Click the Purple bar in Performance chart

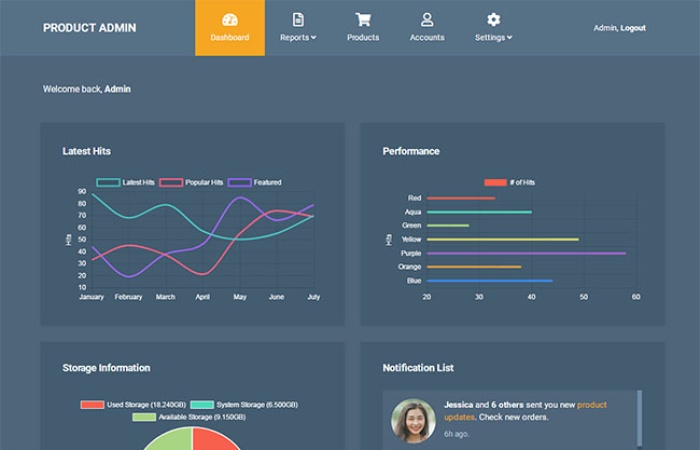pos(526,253)
